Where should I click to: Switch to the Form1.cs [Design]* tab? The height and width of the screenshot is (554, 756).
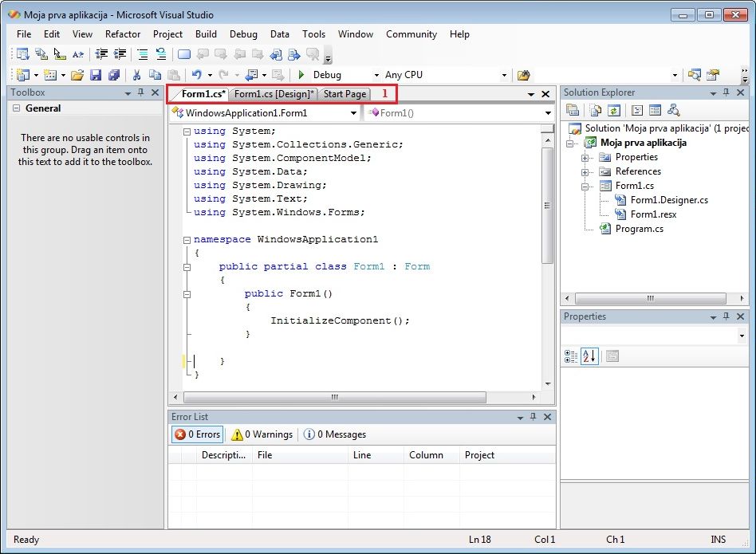pyautogui.click(x=274, y=94)
